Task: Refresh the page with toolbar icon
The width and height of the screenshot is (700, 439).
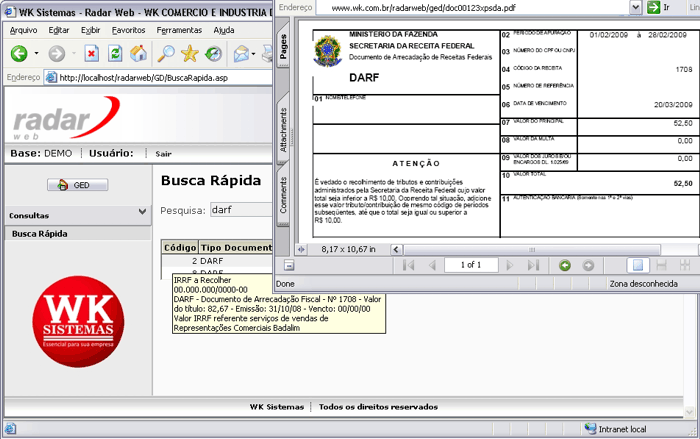Action: pos(116,53)
